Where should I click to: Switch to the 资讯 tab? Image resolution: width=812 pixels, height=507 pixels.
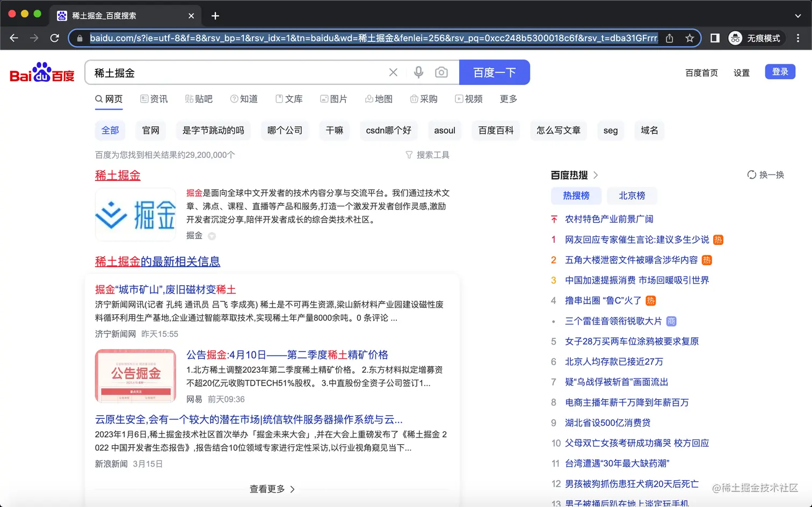pyautogui.click(x=154, y=99)
